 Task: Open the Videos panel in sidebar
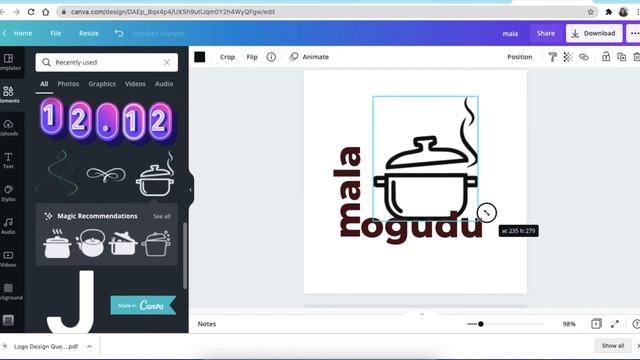pyautogui.click(x=9, y=259)
